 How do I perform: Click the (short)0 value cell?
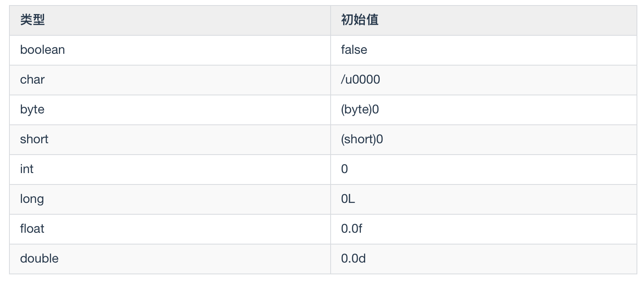click(x=362, y=139)
